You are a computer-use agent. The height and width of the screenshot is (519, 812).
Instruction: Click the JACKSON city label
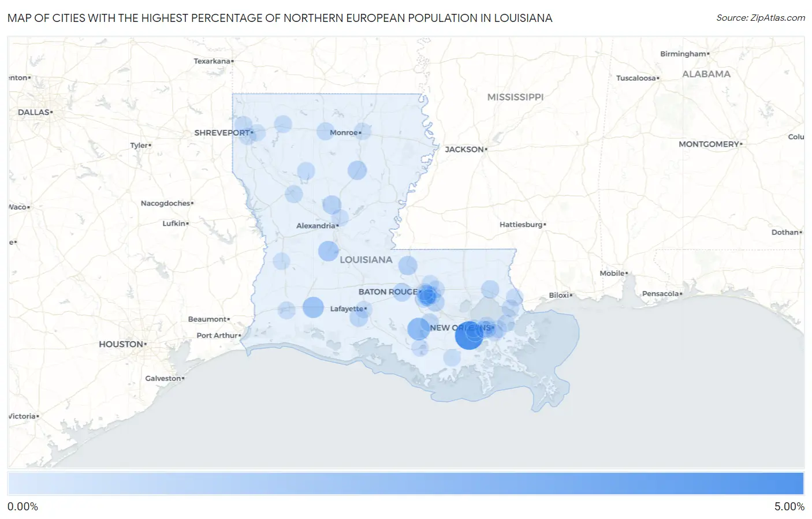tap(464, 150)
